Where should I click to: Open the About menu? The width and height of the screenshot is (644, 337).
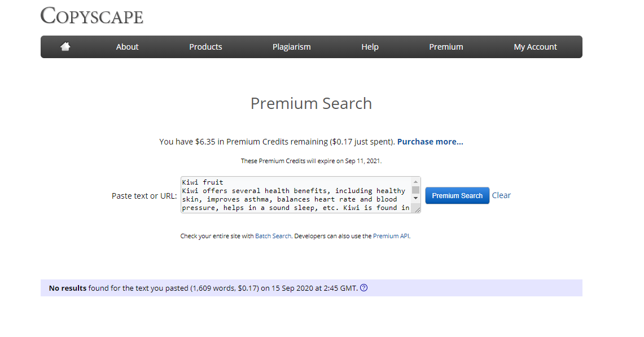(127, 47)
